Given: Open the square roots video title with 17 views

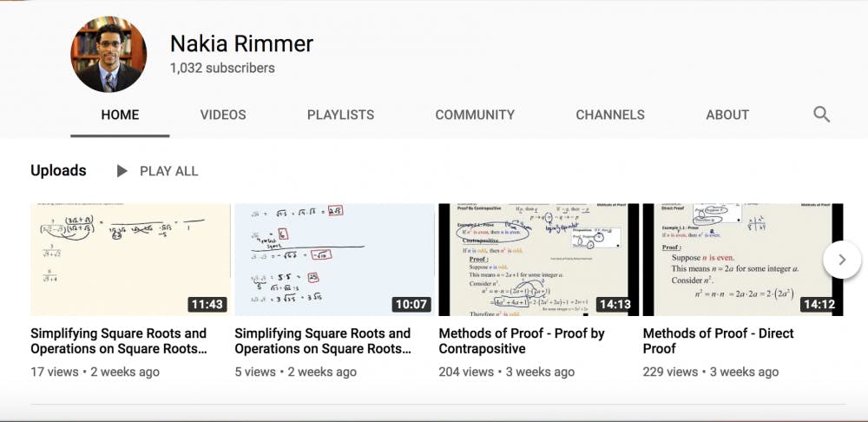Looking at the screenshot, I should 119,341.
